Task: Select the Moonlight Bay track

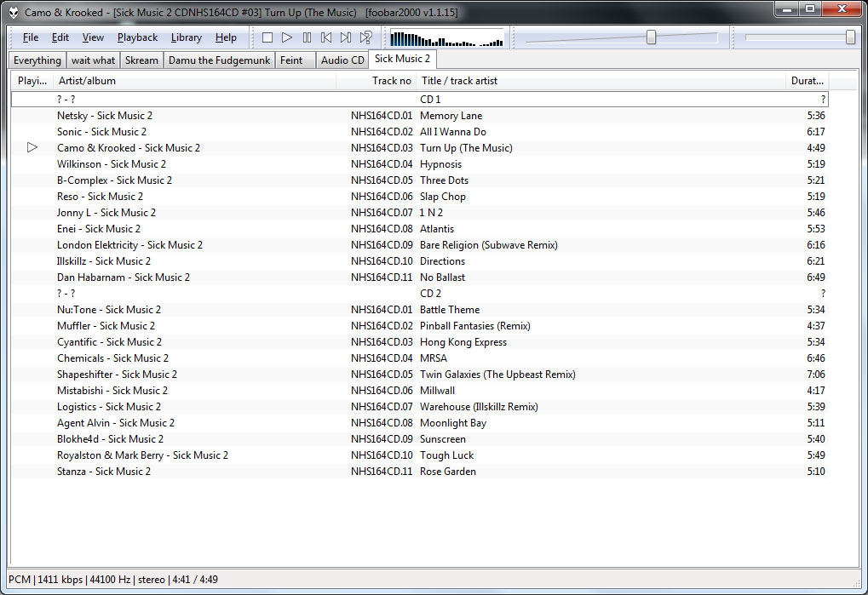Action: [420, 423]
